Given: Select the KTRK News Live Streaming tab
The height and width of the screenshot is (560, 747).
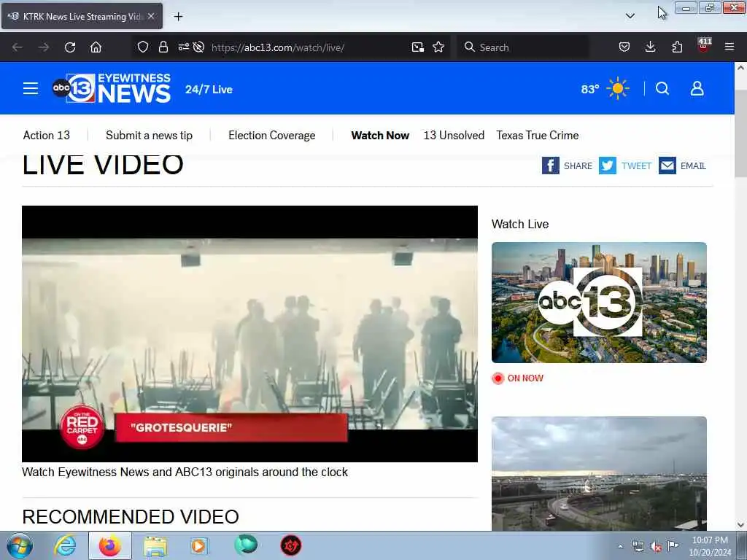Looking at the screenshot, I should [82, 16].
